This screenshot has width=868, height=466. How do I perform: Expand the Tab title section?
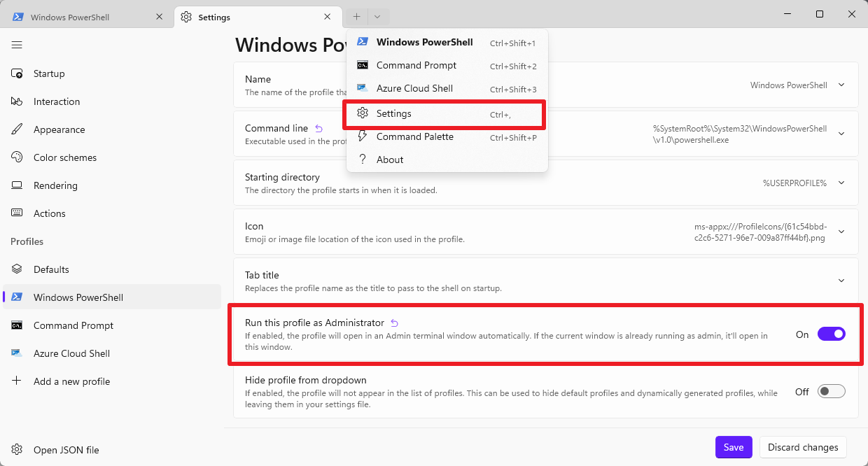(841, 281)
